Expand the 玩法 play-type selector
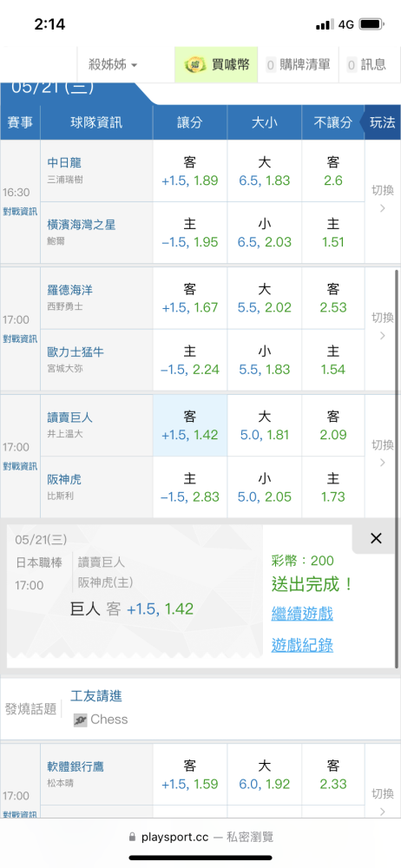Image resolution: width=401 pixels, height=868 pixels. pos(381,122)
